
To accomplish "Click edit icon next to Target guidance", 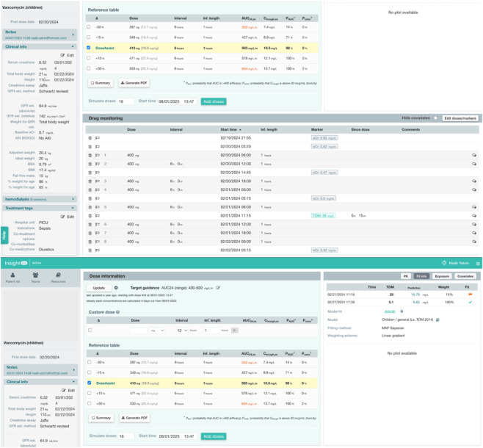I will [x=218, y=288].
